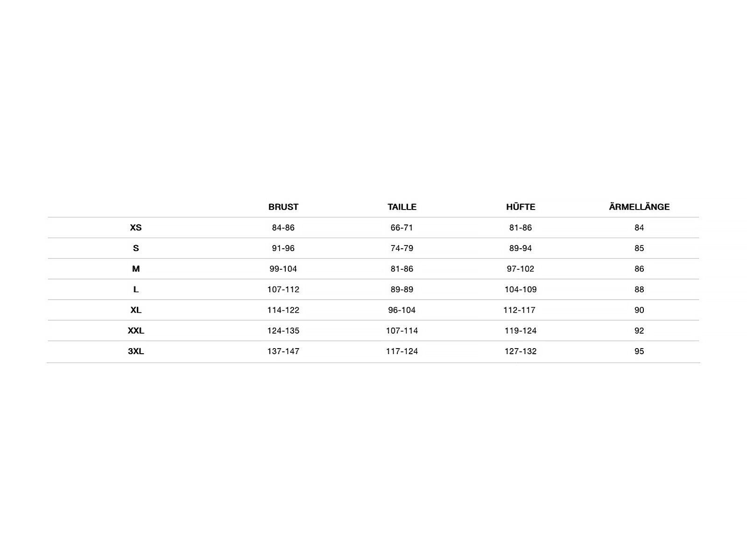Click Brust value 124-135 in XXL row

(x=283, y=330)
